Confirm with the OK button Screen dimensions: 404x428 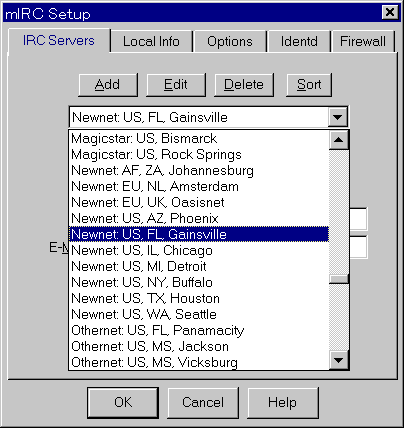tap(123, 403)
